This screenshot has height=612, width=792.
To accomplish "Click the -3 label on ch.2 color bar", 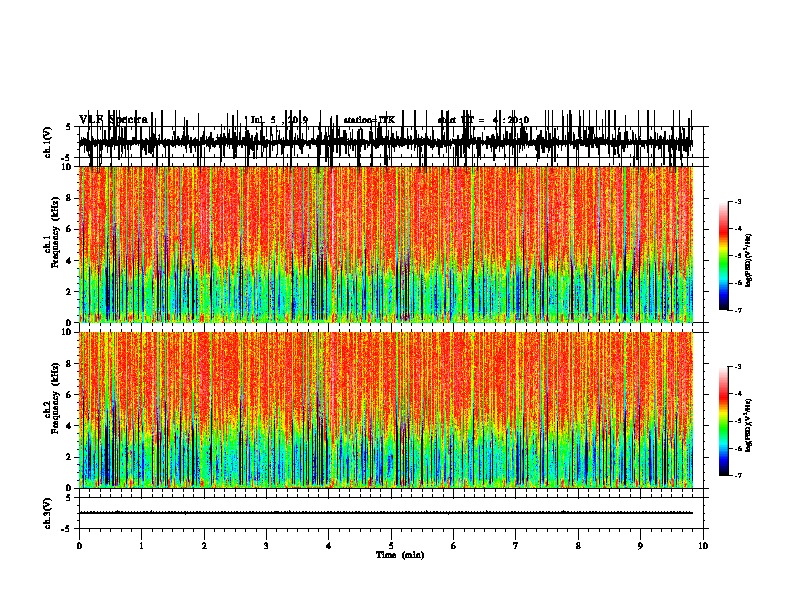I will (x=738, y=367).
